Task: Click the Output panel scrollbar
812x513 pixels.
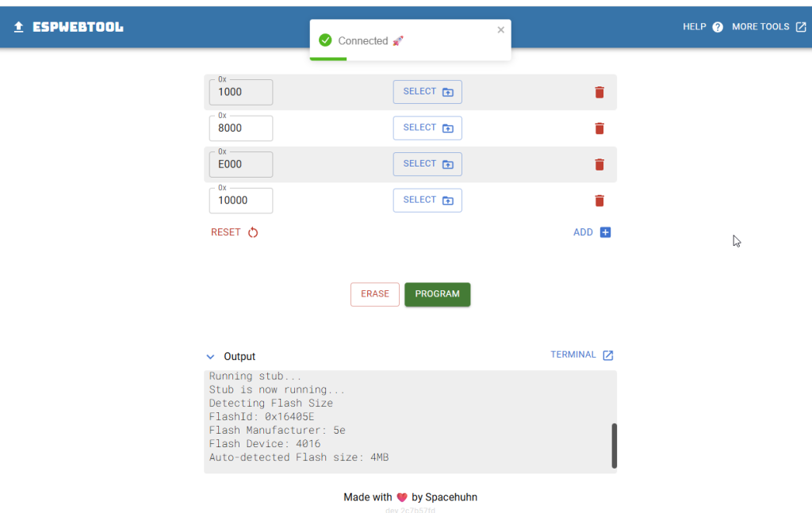Action: point(613,446)
